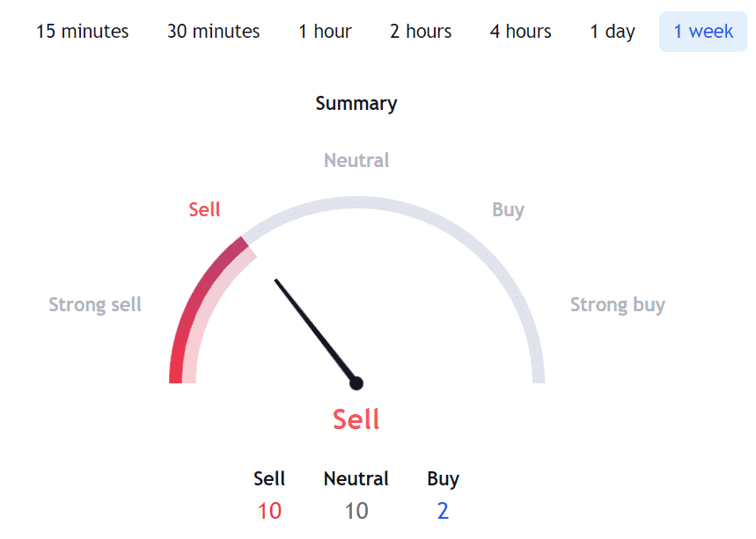Select the 15 minutes timeframe tab
The width and height of the screenshot is (756, 539).
[x=83, y=32]
